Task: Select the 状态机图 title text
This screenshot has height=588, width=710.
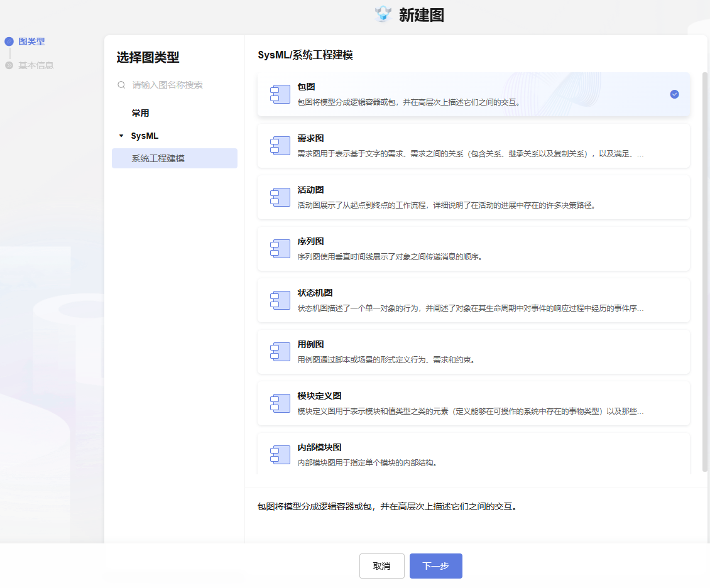Action: tap(315, 293)
